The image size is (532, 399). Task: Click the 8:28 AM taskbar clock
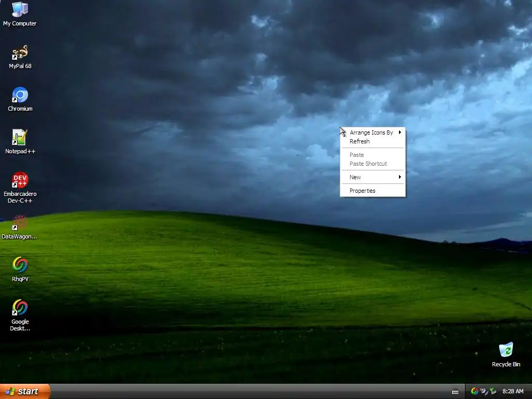[513, 391]
